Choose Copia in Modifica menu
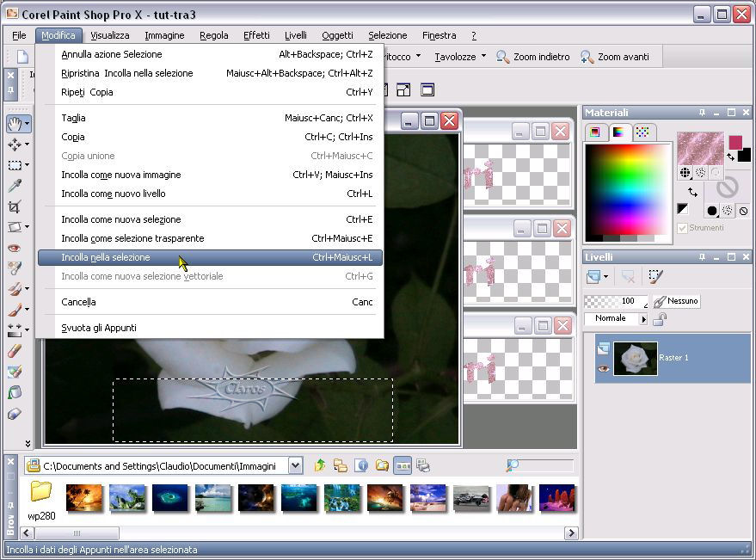 pyautogui.click(x=210, y=137)
